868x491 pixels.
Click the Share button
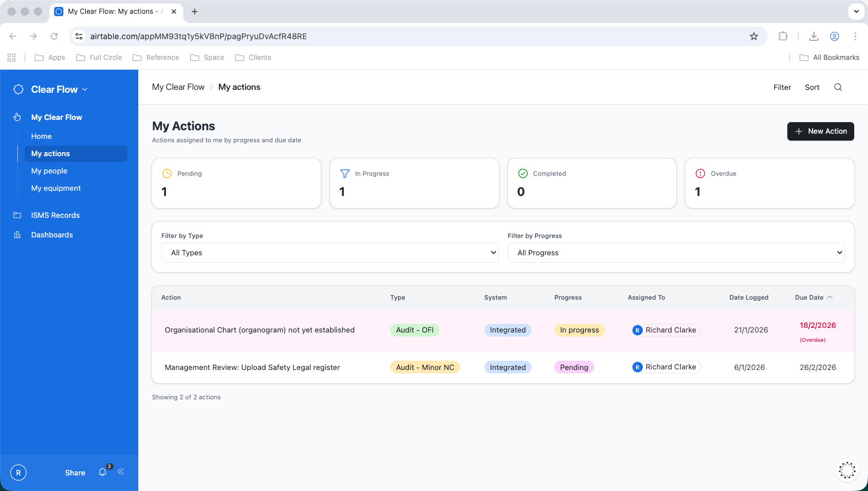pyautogui.click(x=75, y=473)
